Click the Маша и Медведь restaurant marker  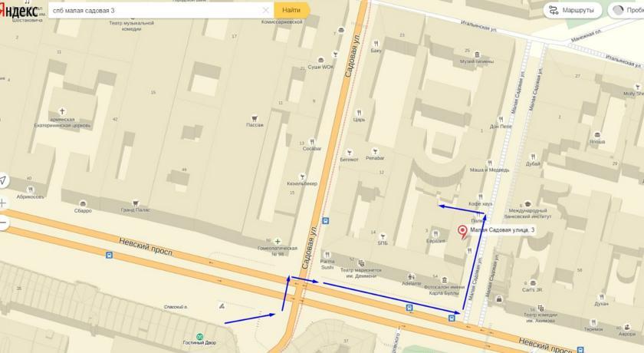(490, 163)
